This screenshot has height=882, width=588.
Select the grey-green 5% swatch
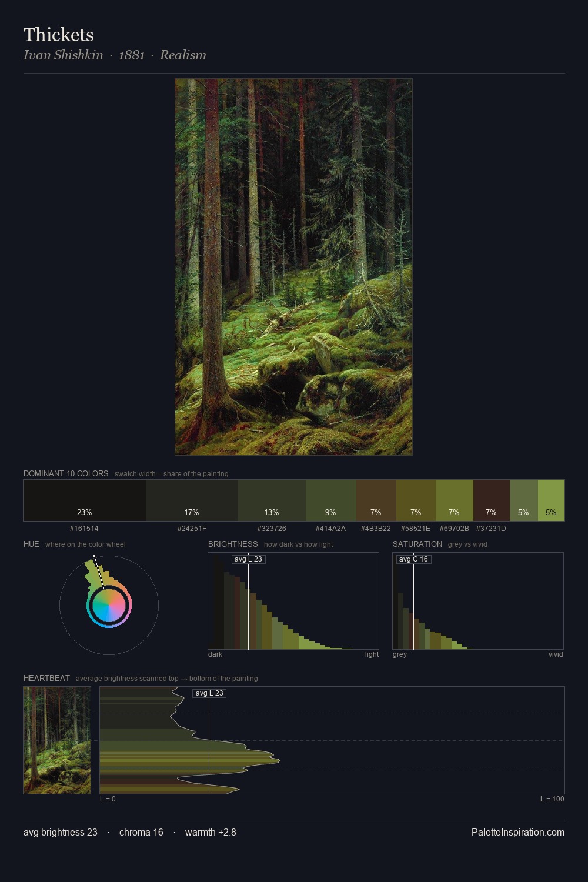(x=524, y=500)
